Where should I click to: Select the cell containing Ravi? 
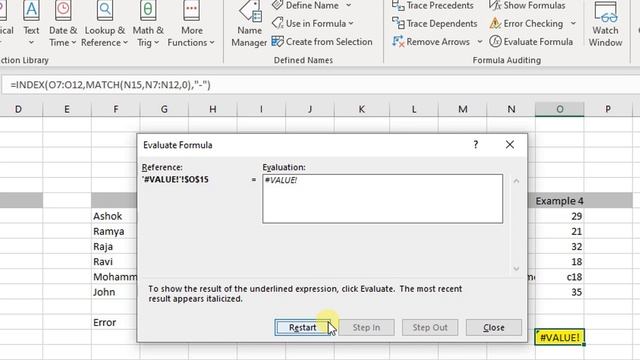[x=115, y=262]
